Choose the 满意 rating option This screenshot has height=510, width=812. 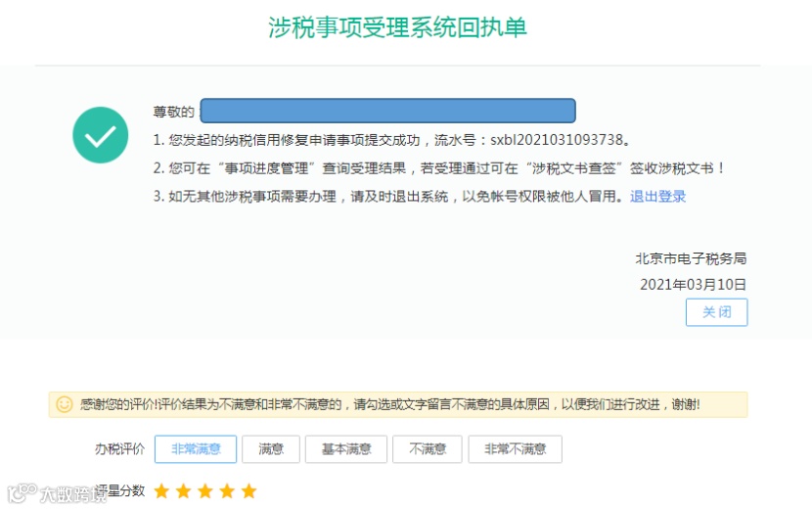tap(271, 449)
